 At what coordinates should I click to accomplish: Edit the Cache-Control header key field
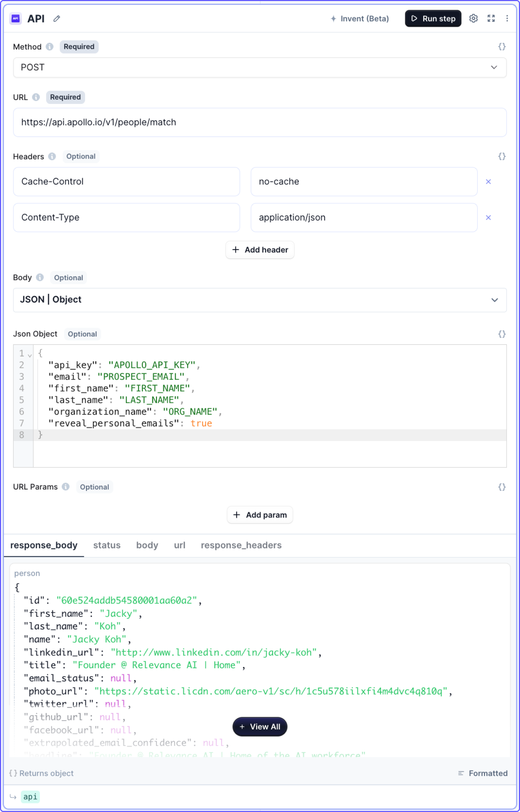click(127, 182)
